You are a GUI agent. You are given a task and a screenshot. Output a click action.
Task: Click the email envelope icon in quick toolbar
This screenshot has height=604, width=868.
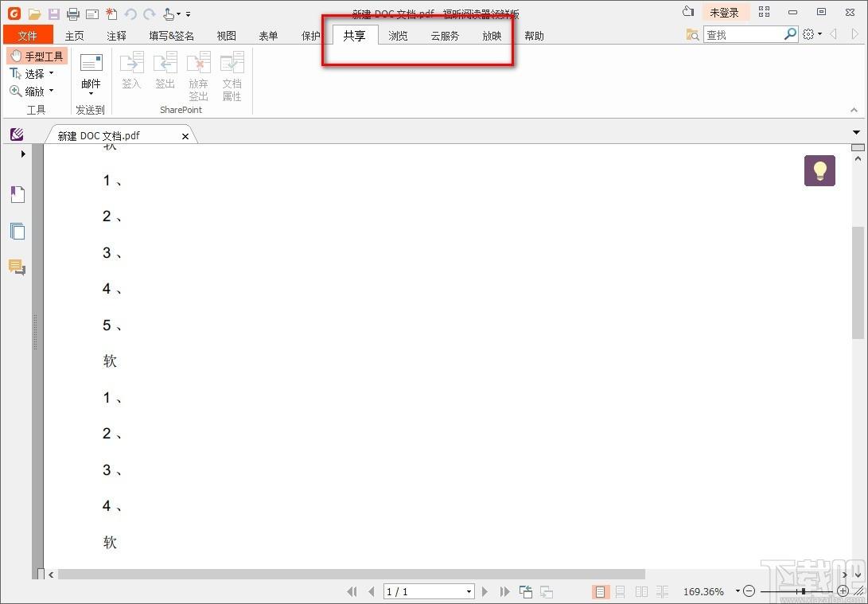coord(92,14)
